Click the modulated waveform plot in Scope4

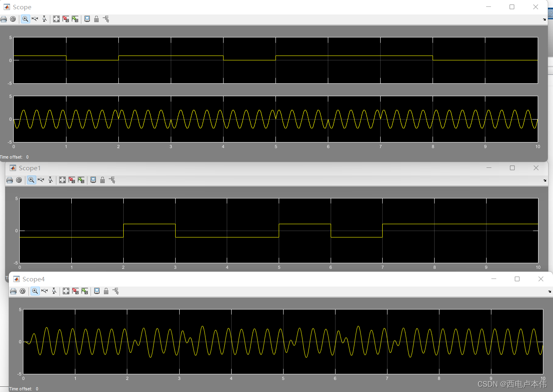tap(283, 342)
